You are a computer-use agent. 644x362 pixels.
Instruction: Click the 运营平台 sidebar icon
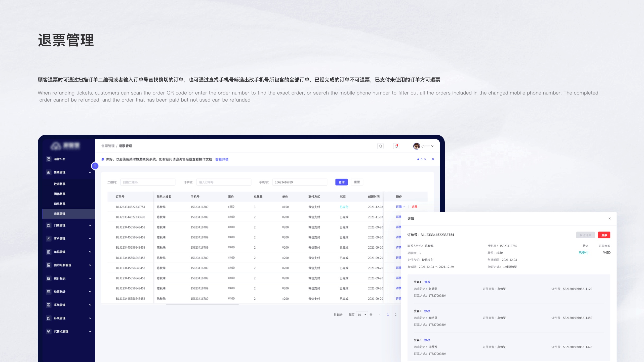(x=49, y=159)
